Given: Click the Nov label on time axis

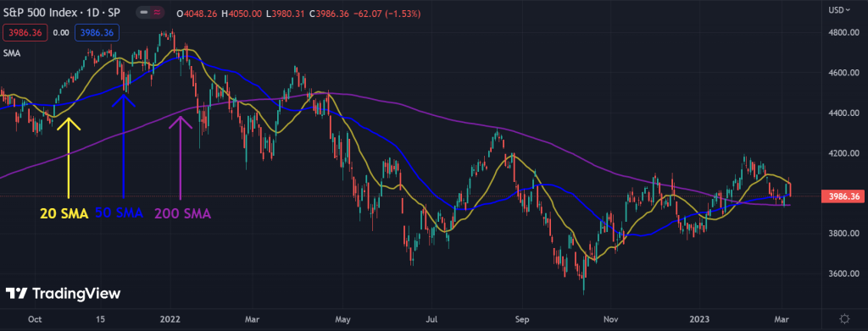Looking at the screenshot, I should (610, 319).
